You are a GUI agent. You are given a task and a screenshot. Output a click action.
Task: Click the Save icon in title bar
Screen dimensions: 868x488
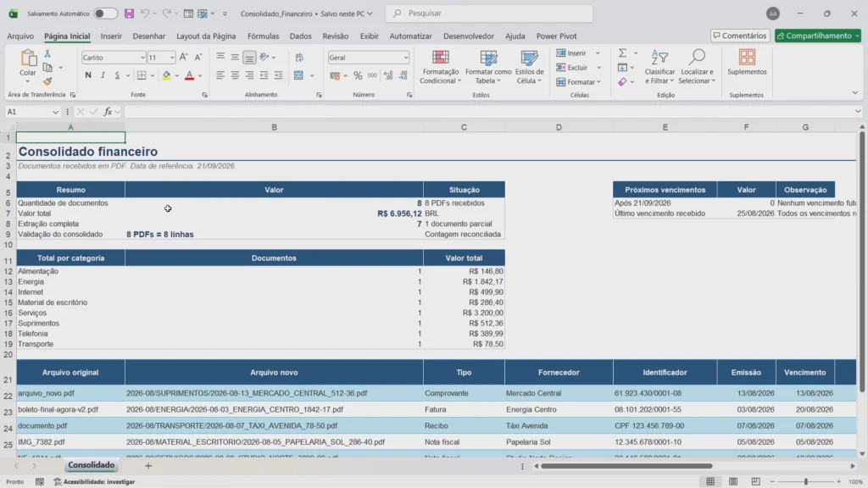(129, 14)
